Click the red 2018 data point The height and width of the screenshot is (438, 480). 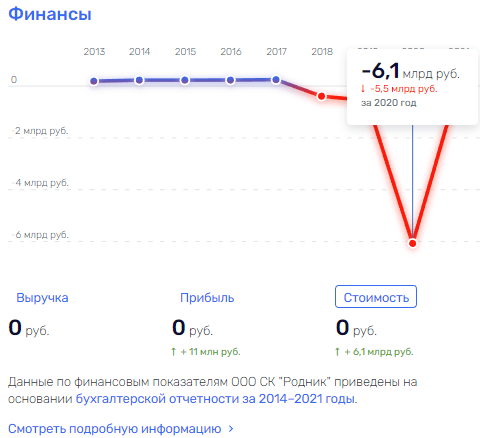coord(321,96)
